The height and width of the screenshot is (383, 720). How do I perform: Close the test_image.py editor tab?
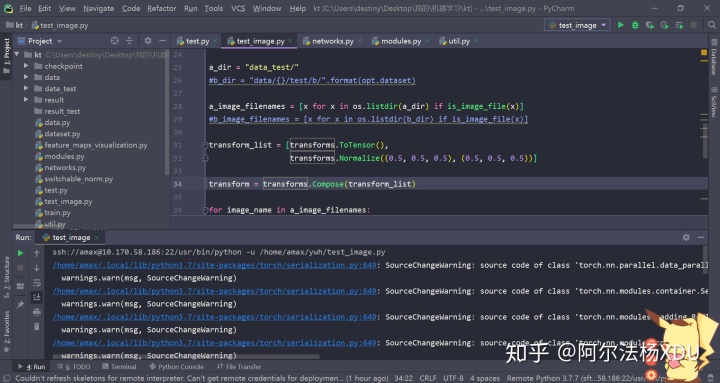[291, 41]
